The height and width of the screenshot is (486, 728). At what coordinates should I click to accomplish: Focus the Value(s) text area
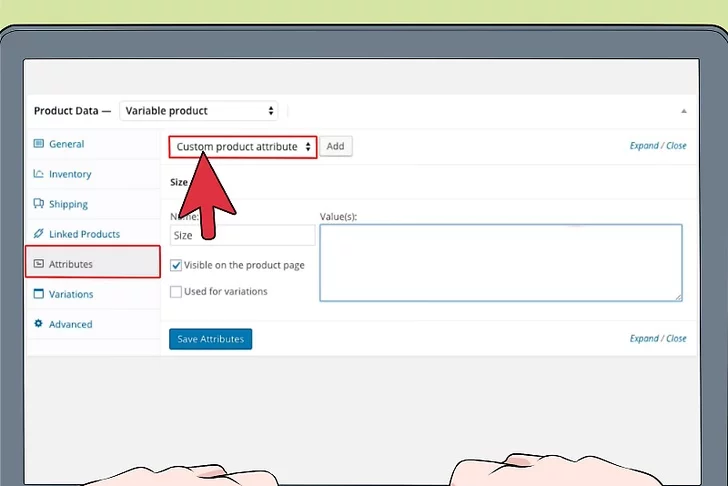[x=500, y=262]
